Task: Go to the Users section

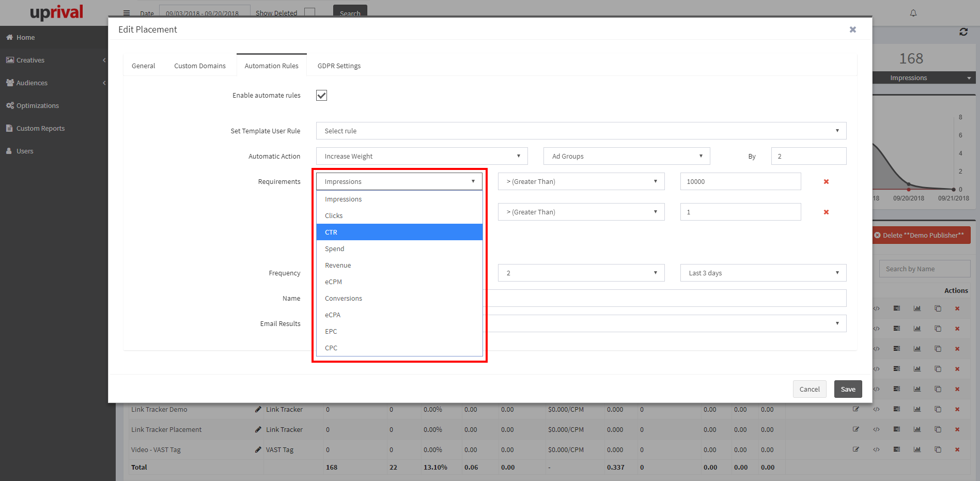Action: [20, 151]
